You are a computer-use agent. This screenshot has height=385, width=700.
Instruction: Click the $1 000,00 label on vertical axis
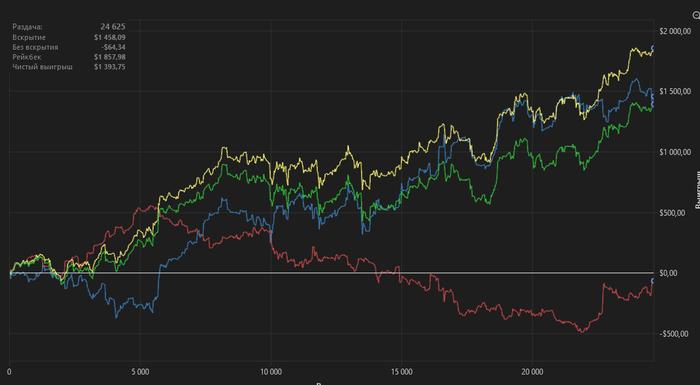tap(674, 152)
